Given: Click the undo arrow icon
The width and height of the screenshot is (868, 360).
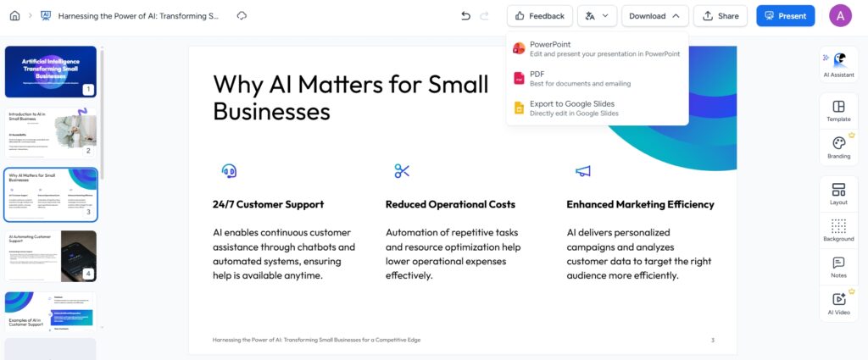Looking at the screenshot, I should (x=465, y=16).
